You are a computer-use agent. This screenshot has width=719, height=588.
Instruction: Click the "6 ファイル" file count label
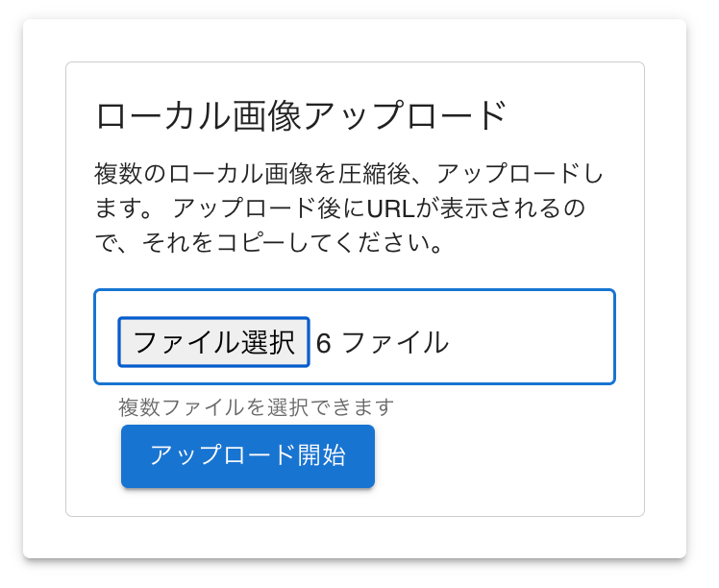tap(382, 342)
